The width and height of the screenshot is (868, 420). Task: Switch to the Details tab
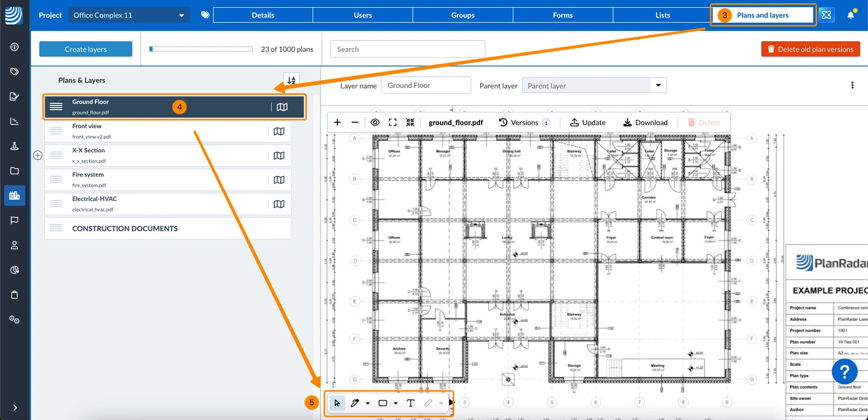(263, 15)
